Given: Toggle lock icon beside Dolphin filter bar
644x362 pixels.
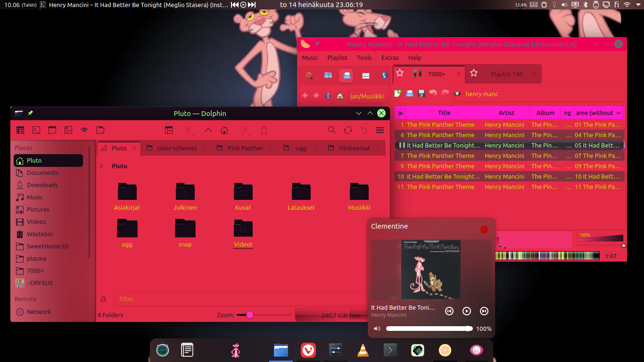Looking at the screenshot, I should (x=103, y=299).
